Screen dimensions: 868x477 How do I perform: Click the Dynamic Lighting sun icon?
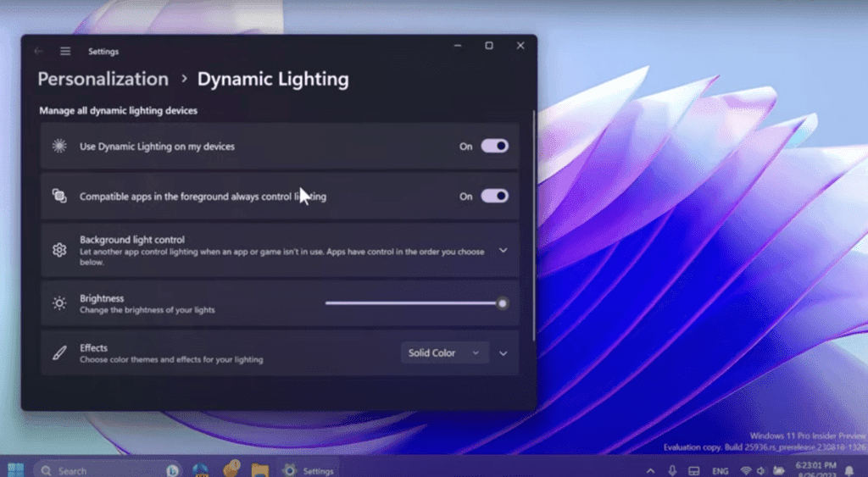click(59, 146)
